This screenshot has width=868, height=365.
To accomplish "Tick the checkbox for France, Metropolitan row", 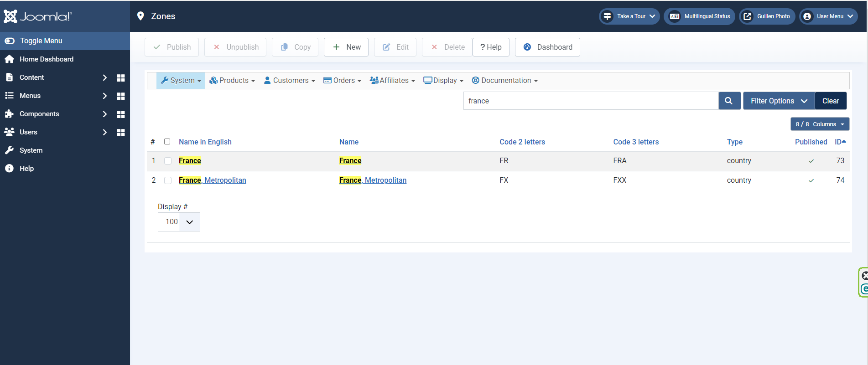I will 168,180.
